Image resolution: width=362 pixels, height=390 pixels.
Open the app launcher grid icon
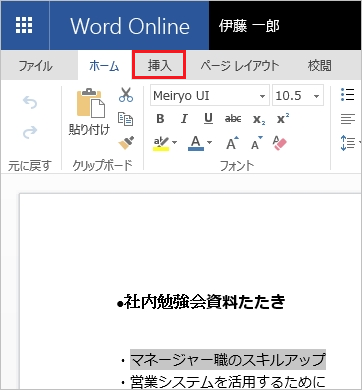point(24,25)
